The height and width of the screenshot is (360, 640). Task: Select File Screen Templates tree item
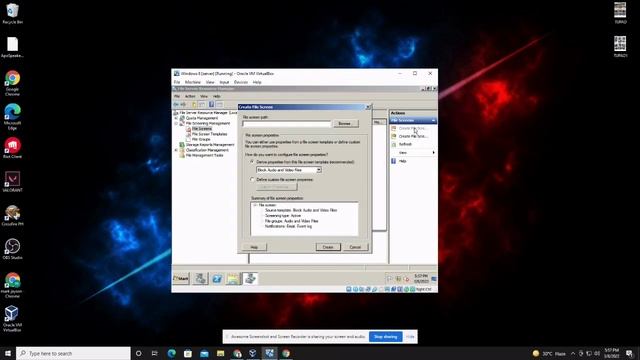[209, 134]
